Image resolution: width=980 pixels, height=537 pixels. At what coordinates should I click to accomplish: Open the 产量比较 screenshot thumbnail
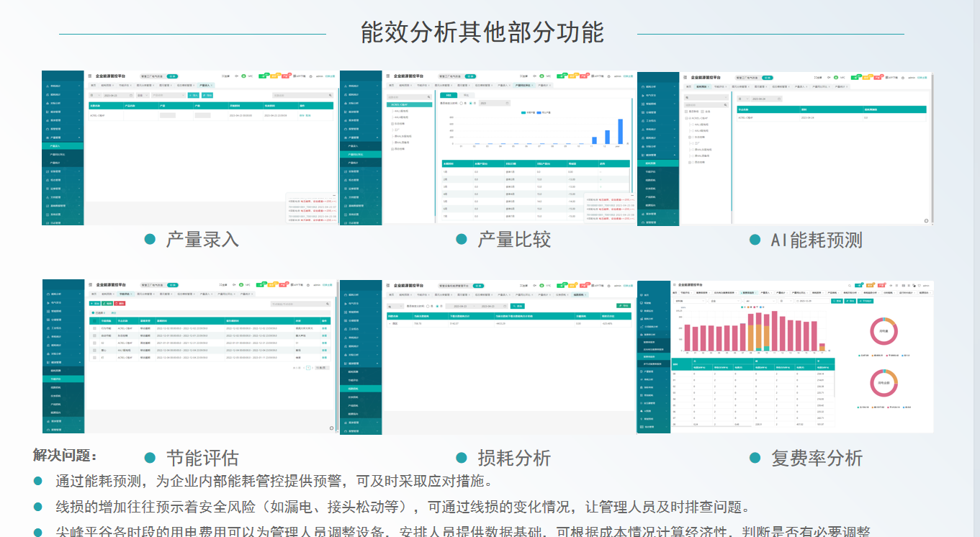(x=489, y=148)
